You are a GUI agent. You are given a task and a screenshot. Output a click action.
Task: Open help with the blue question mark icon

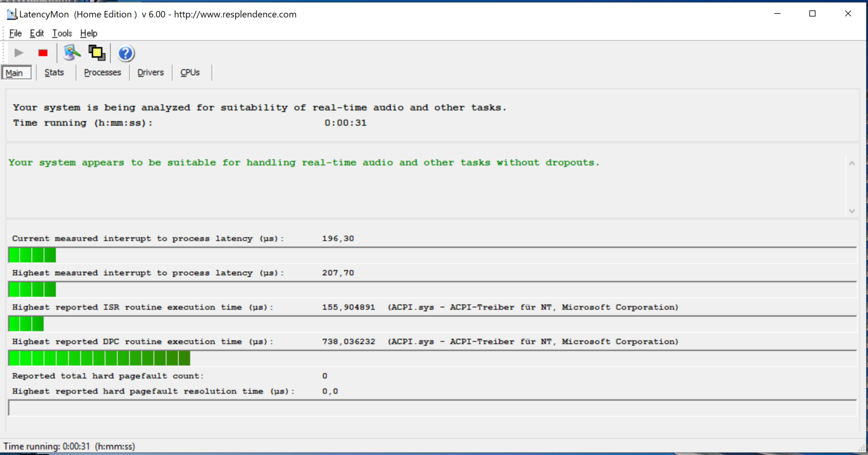click(126, 53)
